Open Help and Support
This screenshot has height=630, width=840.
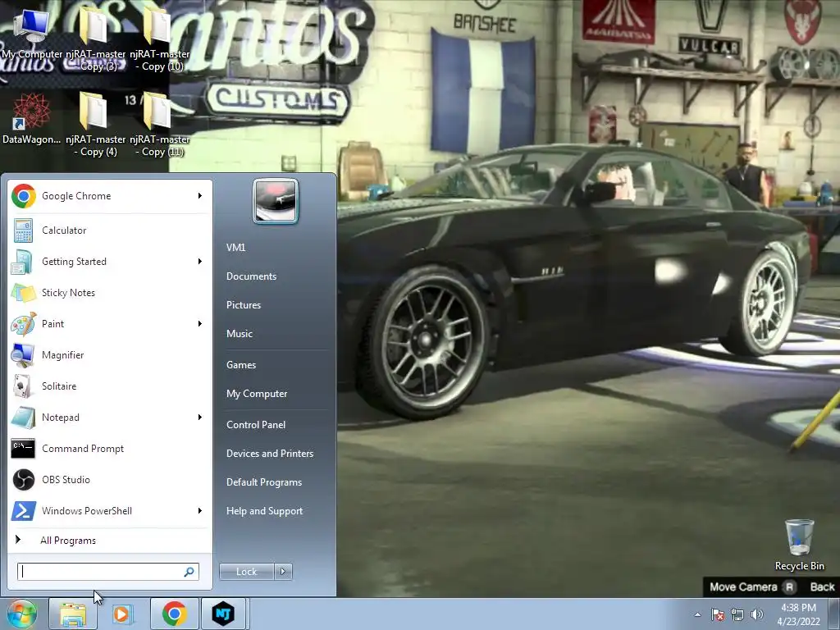tap(264, 511)
